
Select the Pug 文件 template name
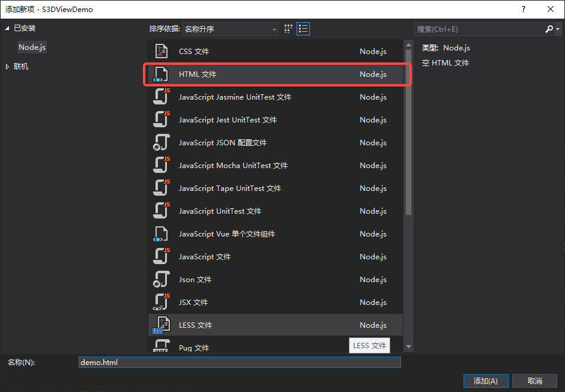(194, 348)
